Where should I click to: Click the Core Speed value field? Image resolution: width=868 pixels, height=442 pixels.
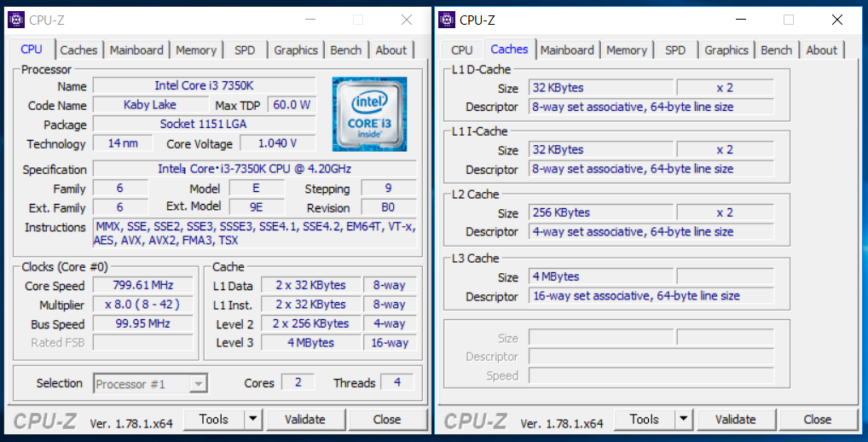point(143,285)
